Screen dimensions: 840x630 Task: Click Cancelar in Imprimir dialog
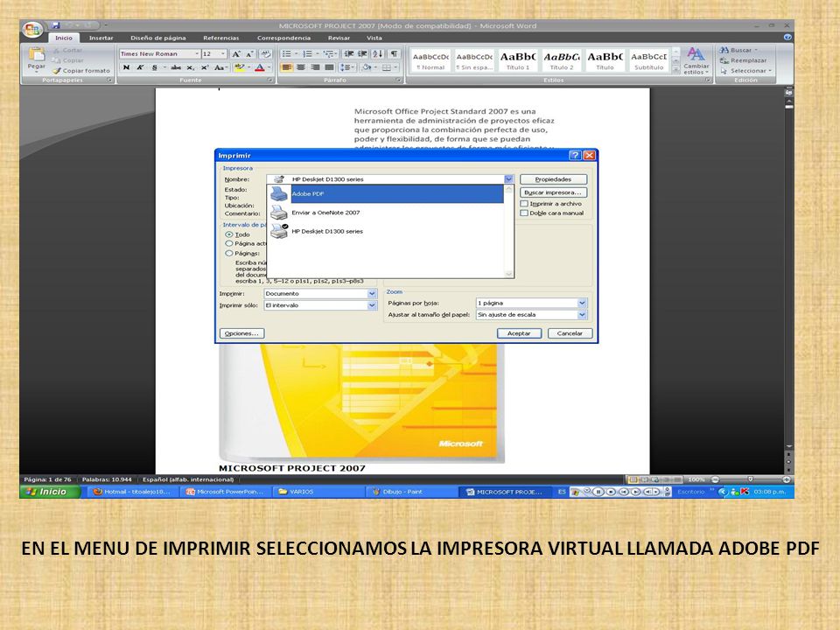click(x=570, y=333)
